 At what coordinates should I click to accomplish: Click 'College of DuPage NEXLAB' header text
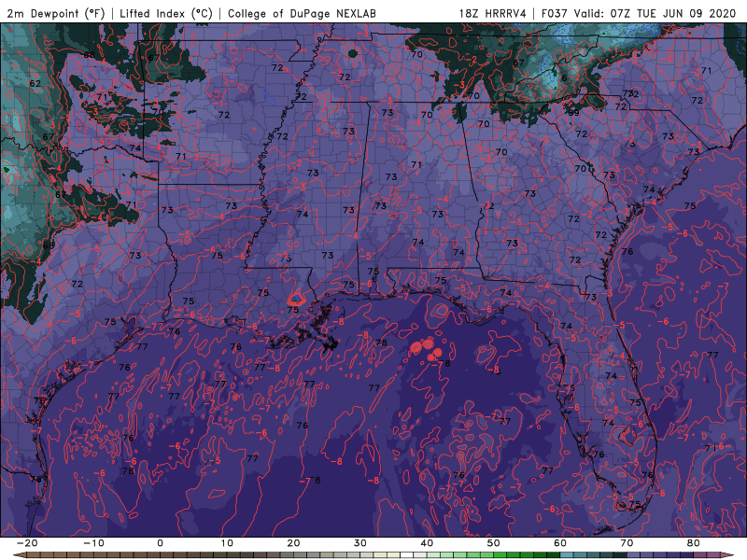point(302,13)
